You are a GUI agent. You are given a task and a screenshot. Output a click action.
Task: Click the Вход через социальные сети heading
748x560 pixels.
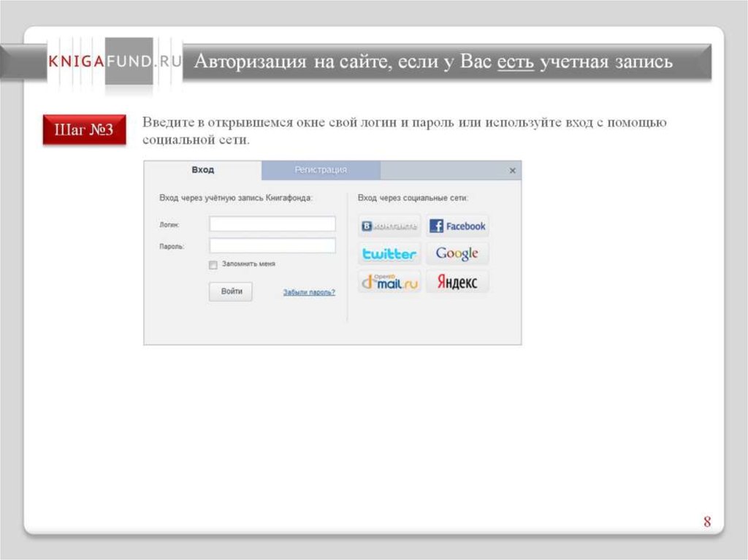click(x=413, y=198)
